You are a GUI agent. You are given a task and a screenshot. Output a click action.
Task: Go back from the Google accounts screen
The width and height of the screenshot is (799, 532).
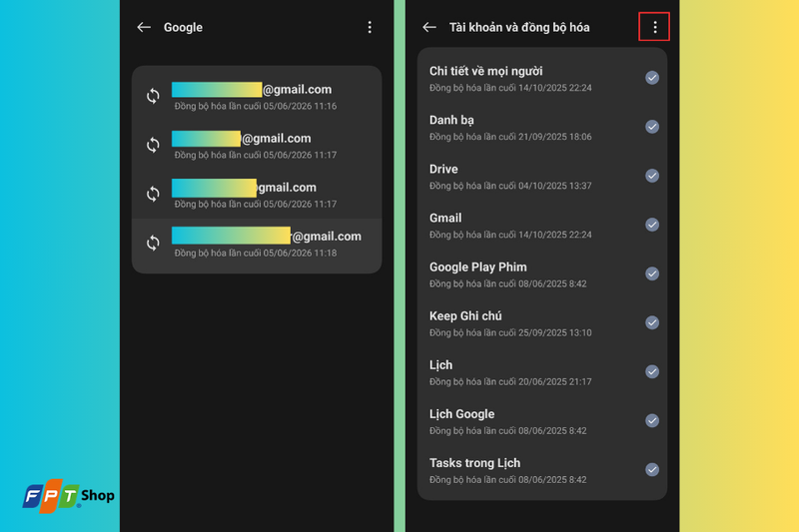point(144,28)
